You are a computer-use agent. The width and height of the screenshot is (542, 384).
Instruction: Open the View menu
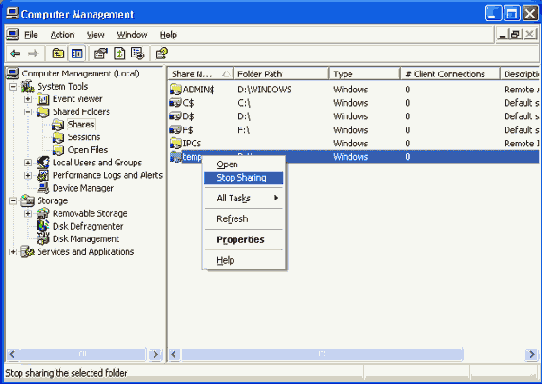pyautogui.click(x=95, y=35)
